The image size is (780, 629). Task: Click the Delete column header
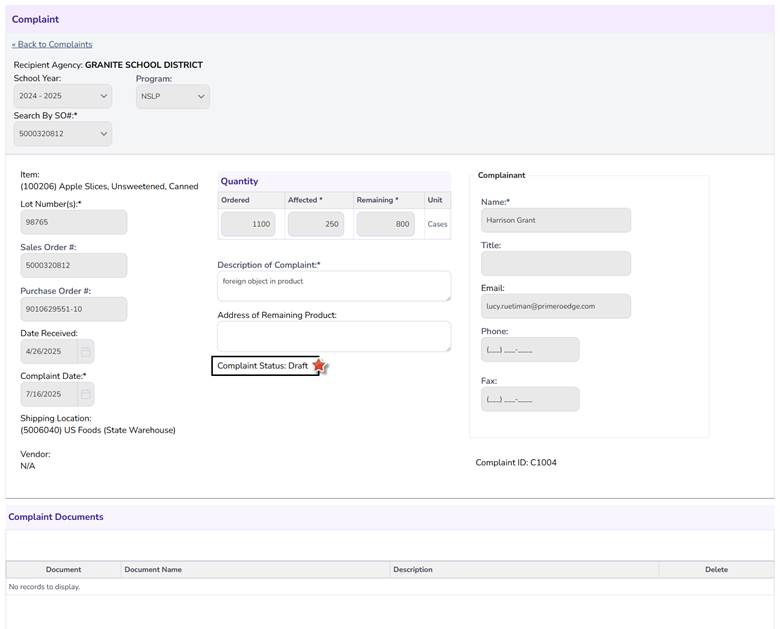click(x=716, y=569)
